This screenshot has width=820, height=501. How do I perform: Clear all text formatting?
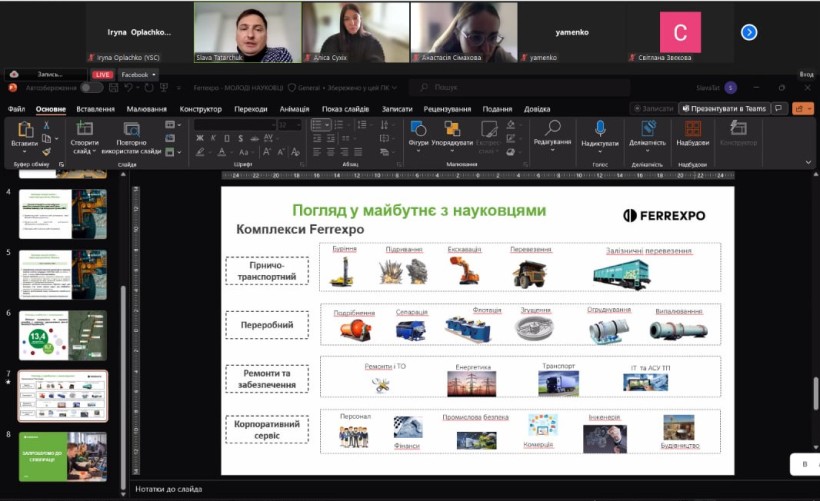click(x=295, y=152)
